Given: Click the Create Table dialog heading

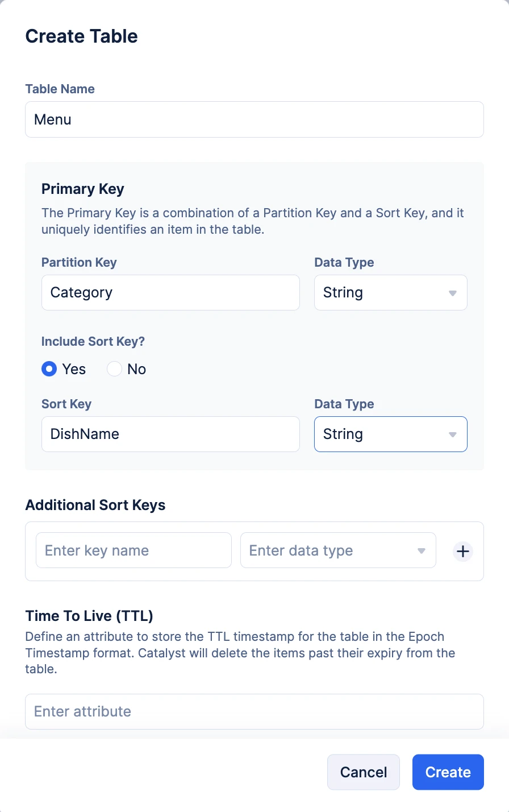Looking at the screenshot, I should (x=82, y=36).
